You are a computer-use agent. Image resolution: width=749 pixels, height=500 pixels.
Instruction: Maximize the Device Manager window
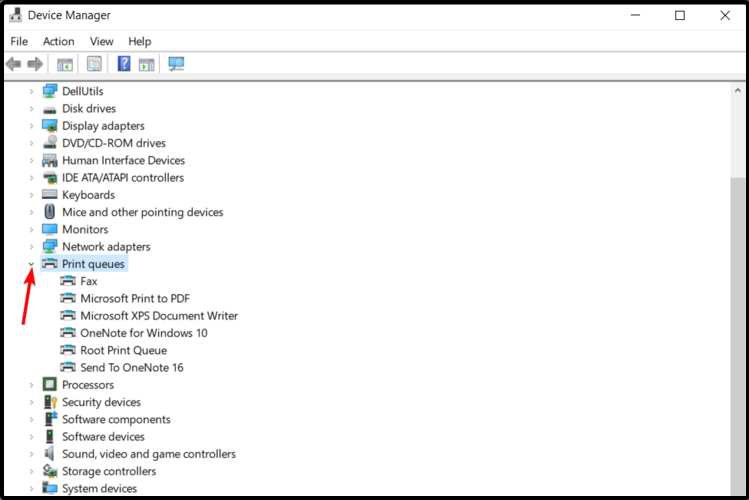[x=680, y=15]
